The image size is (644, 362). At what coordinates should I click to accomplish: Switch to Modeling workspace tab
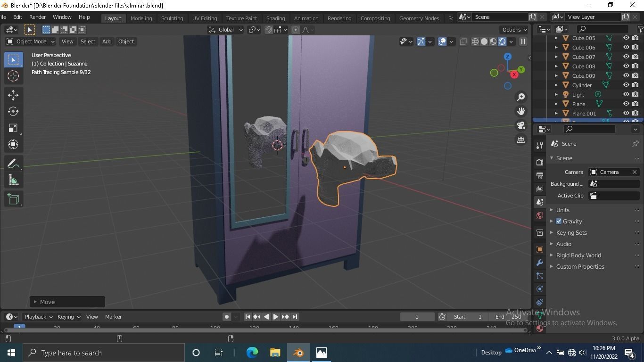point(141,18)
